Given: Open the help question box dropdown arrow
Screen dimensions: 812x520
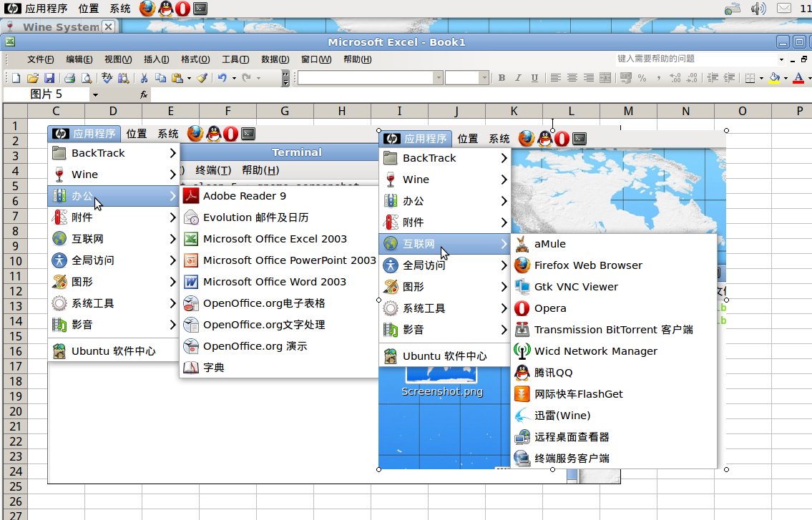Looking at the screenshot, I should point(781,59).
